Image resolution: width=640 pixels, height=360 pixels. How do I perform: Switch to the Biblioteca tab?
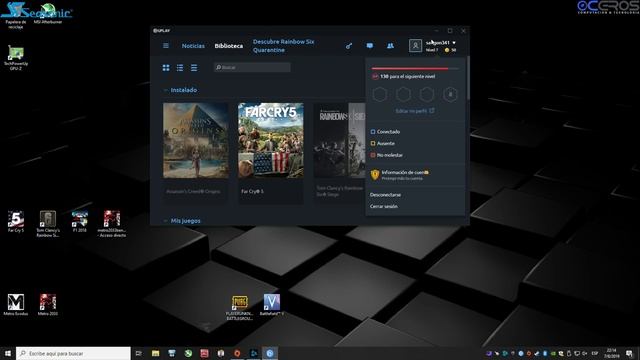click(x=229, y=46)
